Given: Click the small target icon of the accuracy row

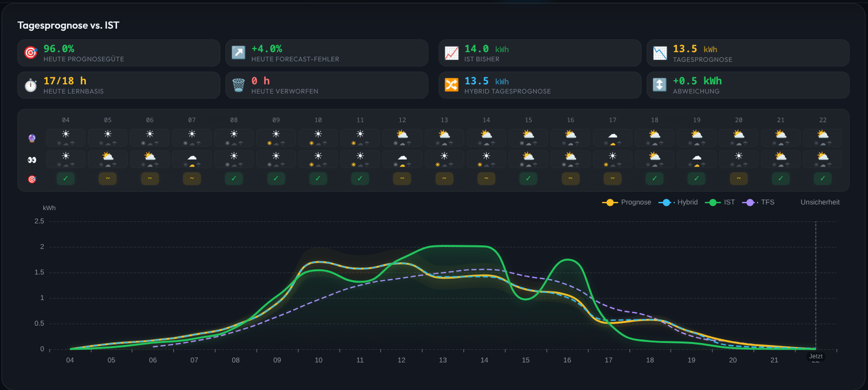Looking at the screenshot, I should point(32,179).
